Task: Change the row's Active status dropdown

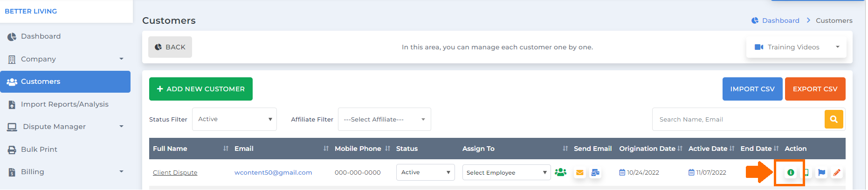Action: point(425,172)
